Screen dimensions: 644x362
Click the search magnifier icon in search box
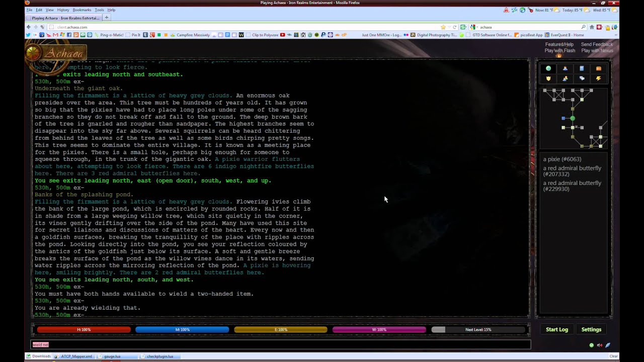click(x=584, y=27)
